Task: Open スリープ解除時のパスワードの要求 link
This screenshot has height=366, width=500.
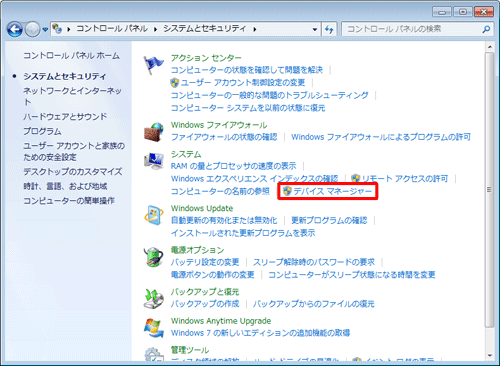Action: click(314, 262)
